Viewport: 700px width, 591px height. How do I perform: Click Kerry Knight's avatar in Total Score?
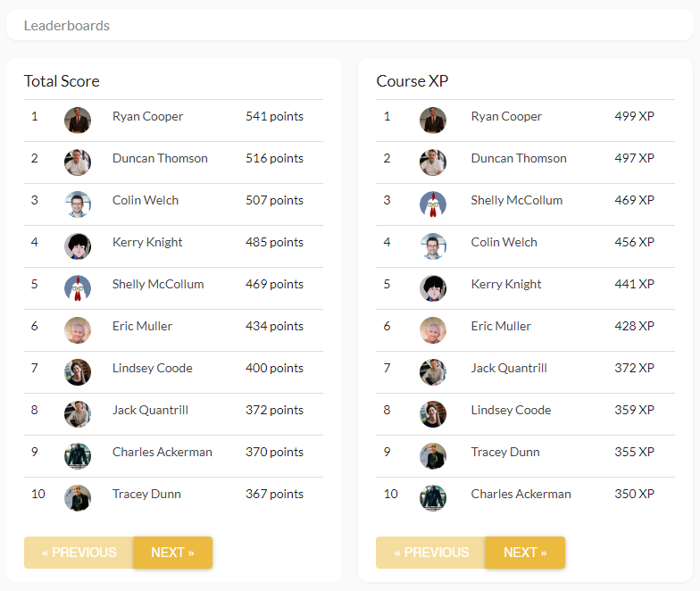[x=78, y=246]
